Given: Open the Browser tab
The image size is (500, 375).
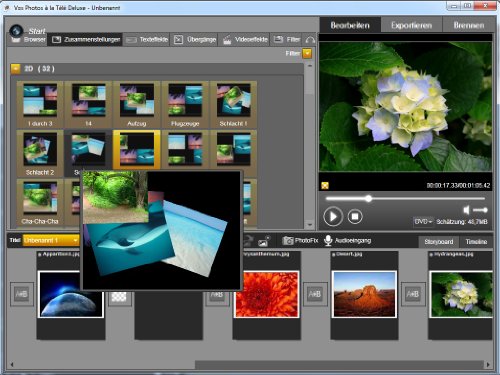Looking at the screenshot, I should (x=28, y=40).
